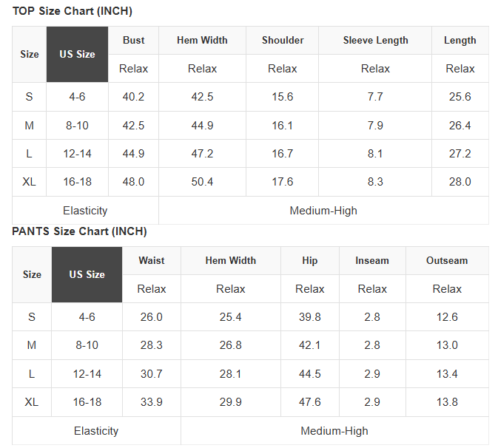The image size is (498, 448).
Task: Select the dark US Size header in pants chart
Action: click(87, 274)
